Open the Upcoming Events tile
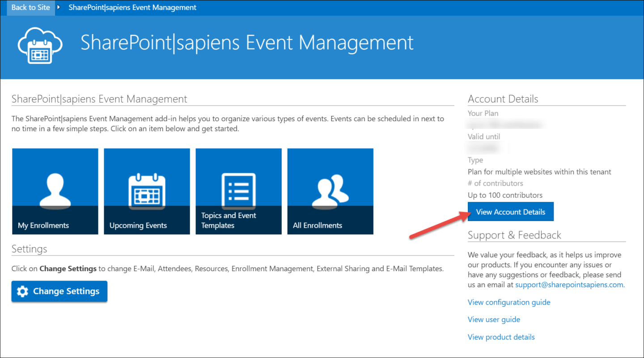This screenshot has width=644, height=358. (147, 191)
